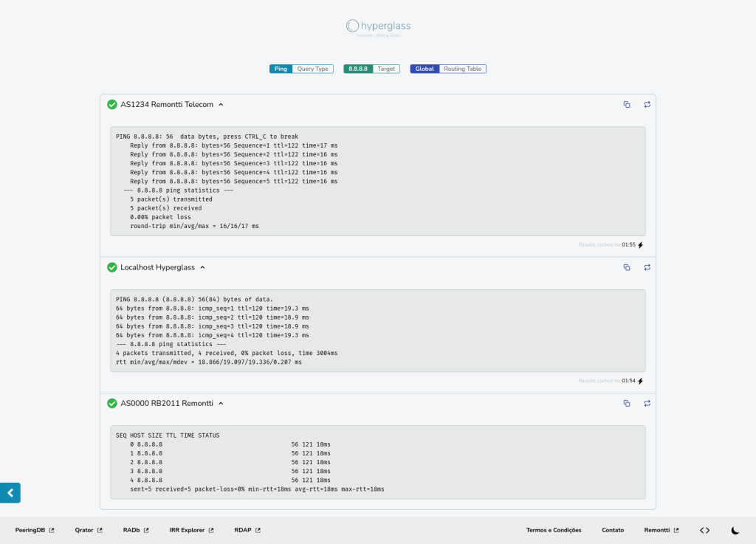
Task: Collapse the Localhost Hyperglass panel
Action: pyautogui.click(x=202, y=267)
